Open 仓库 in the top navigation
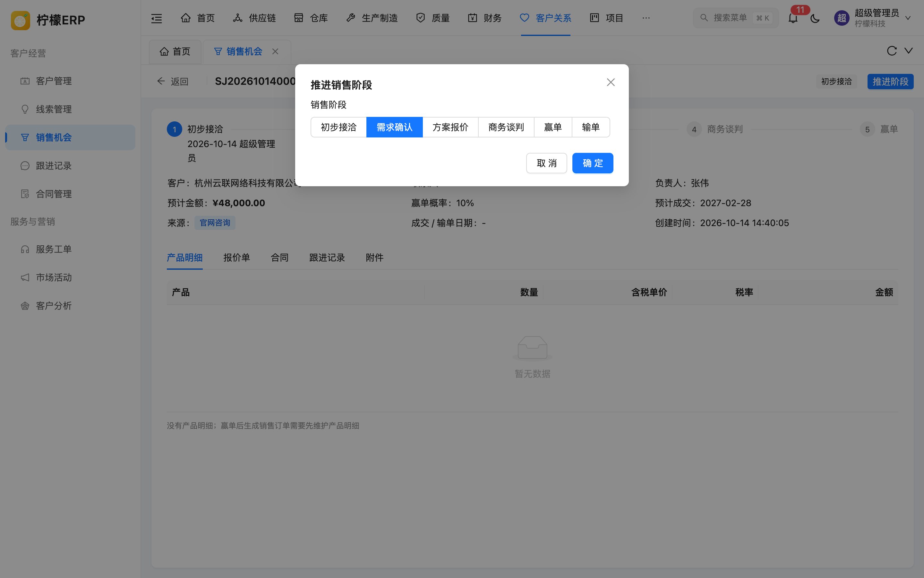 (311, 18)
